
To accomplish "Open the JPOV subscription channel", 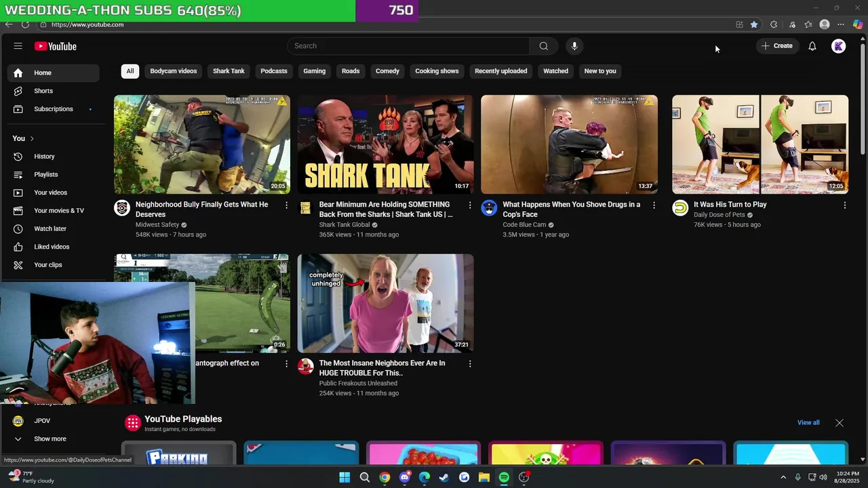I will [54, 421].
